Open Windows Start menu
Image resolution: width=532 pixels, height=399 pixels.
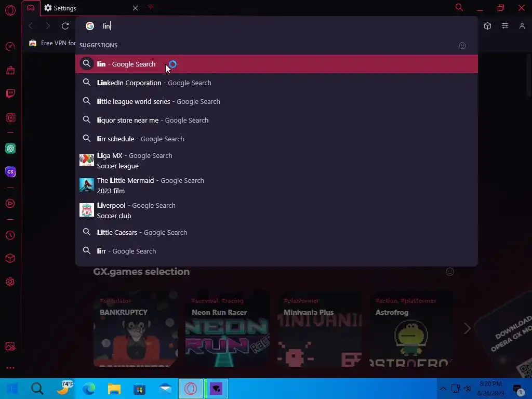(12, 389)
